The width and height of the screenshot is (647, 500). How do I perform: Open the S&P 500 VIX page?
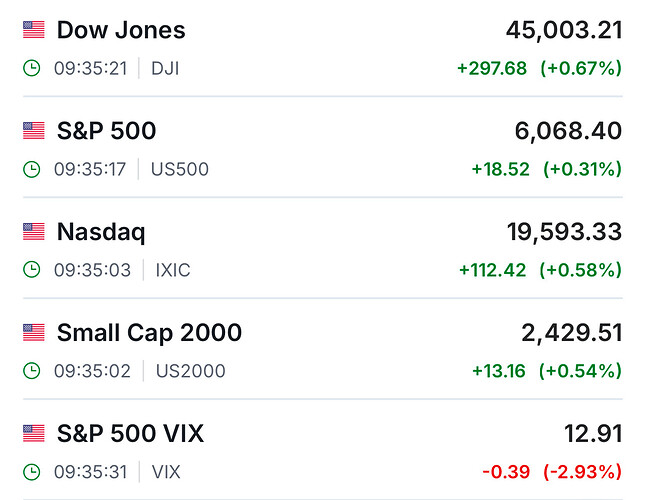point(130,434)
